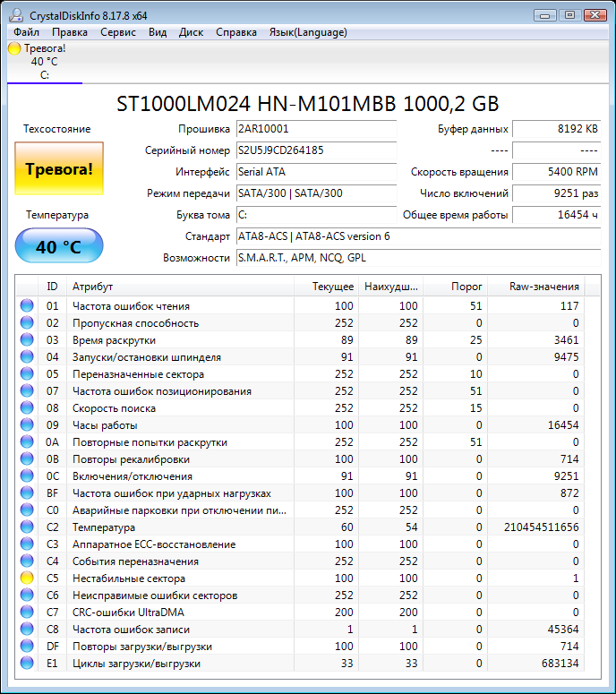Open the Вид menu
Viewport: 616px width, 694px height.
point(158,32)
